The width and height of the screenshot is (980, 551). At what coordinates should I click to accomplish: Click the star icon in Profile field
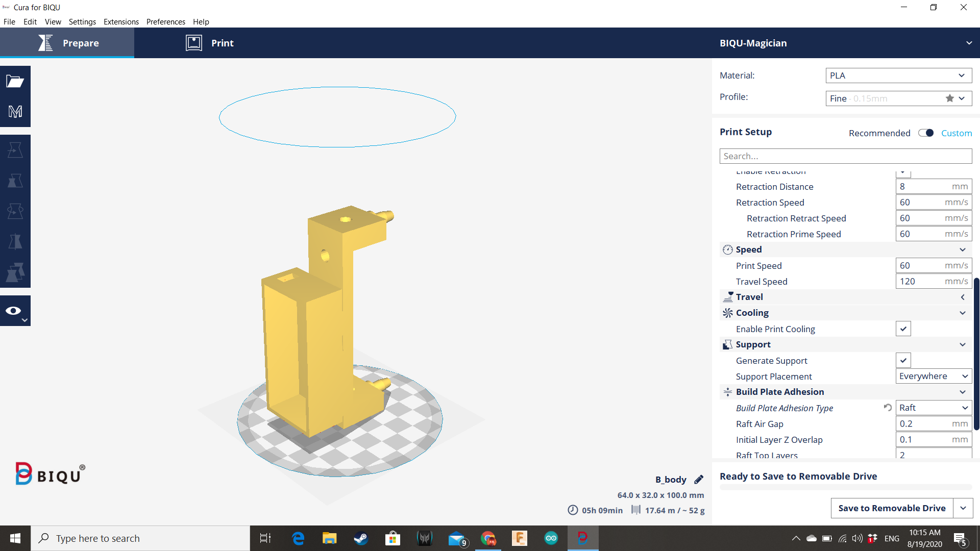949,98
